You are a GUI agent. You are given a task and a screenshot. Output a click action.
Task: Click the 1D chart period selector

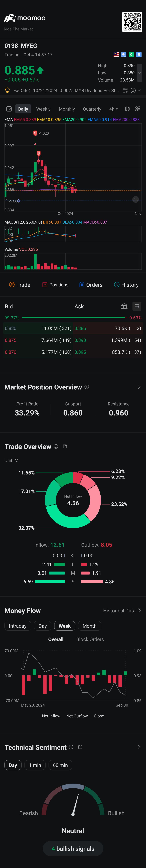pos(9,109)
